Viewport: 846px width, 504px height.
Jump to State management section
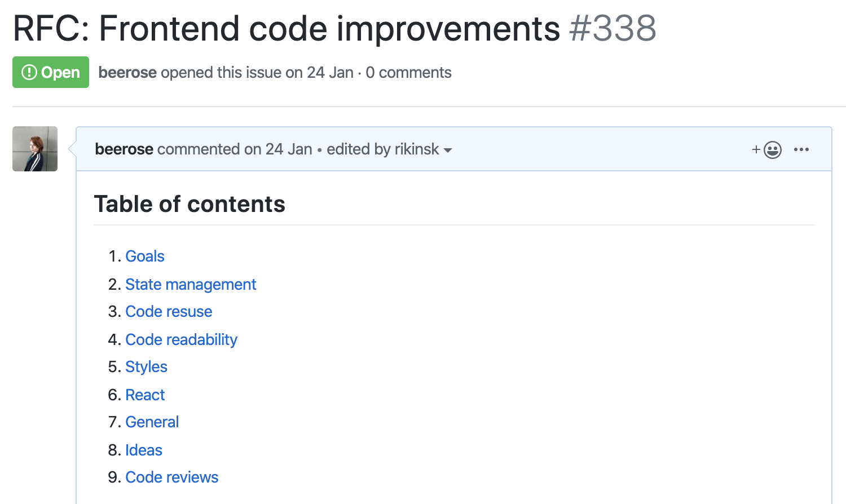(191, 285)
